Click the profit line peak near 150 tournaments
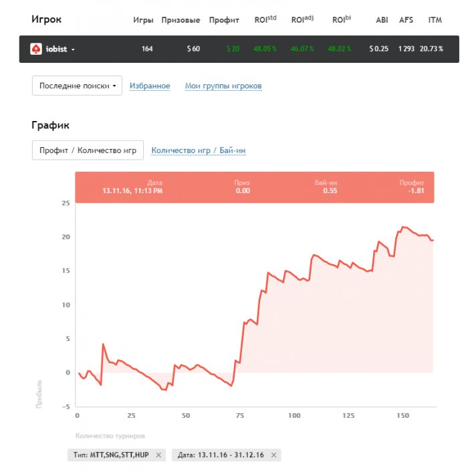Viewport: 468px width, 476px height. [x=402, y=227]
